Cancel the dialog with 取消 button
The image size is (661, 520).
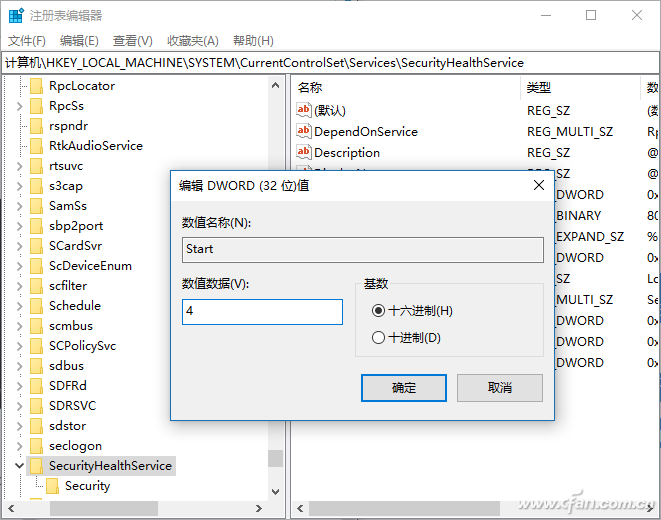click(500, 388)
